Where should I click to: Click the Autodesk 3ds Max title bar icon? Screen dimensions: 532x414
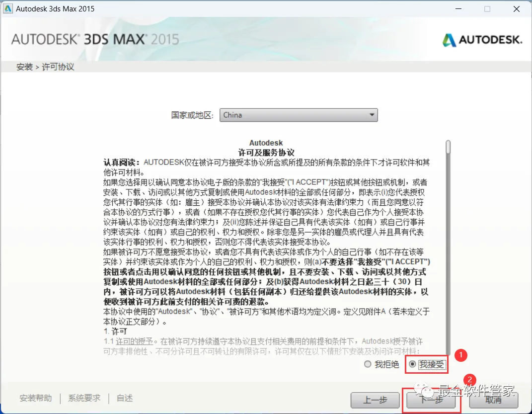click(7, 8)
